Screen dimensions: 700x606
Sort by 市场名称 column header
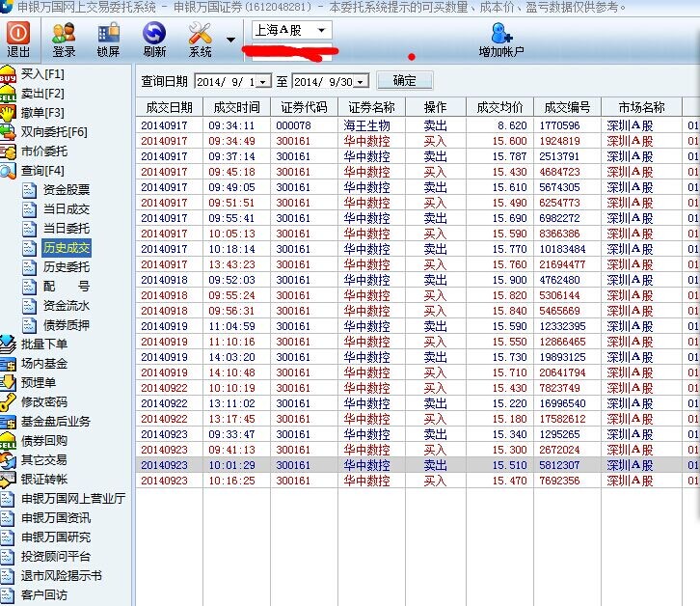641,107
